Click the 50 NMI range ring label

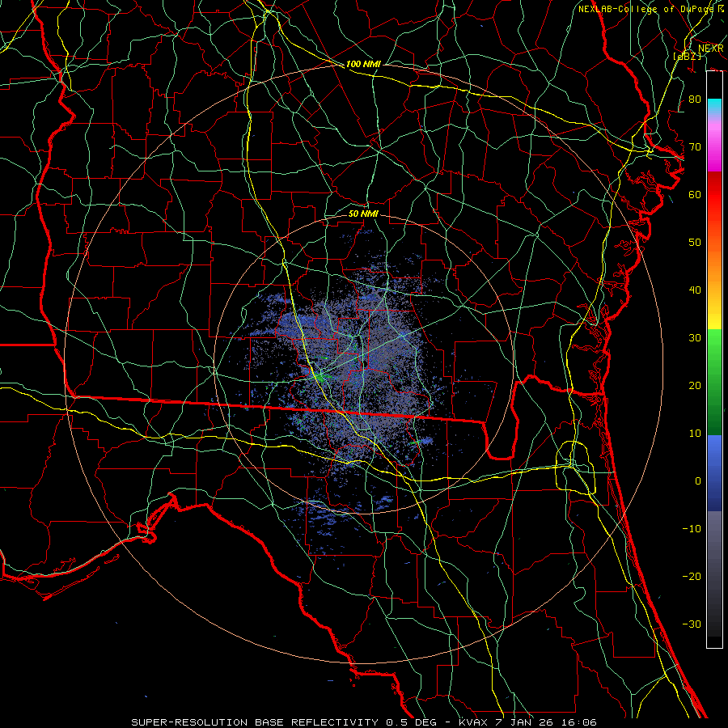coord(363,214)
